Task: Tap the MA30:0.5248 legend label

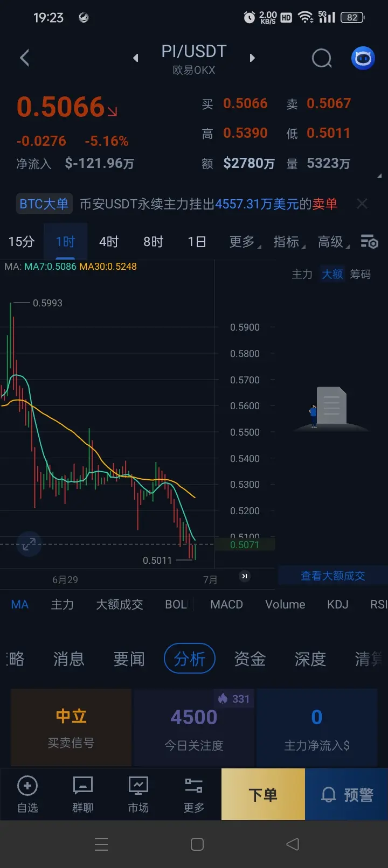Action: (108, 267)
